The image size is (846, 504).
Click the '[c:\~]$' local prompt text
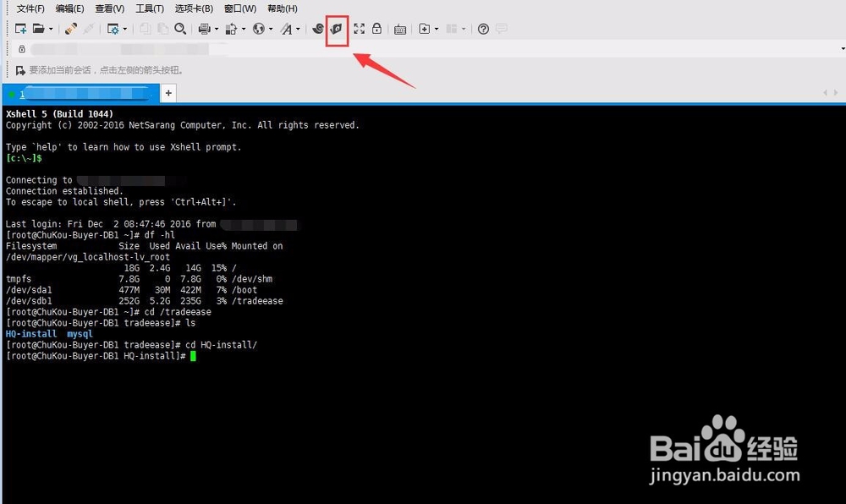tap(24, 158)
